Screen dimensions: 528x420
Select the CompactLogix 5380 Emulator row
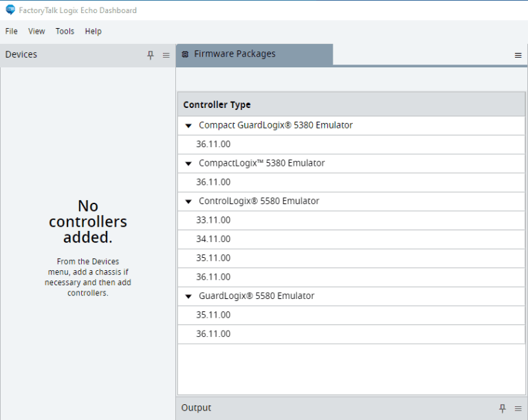click(351, 164)
